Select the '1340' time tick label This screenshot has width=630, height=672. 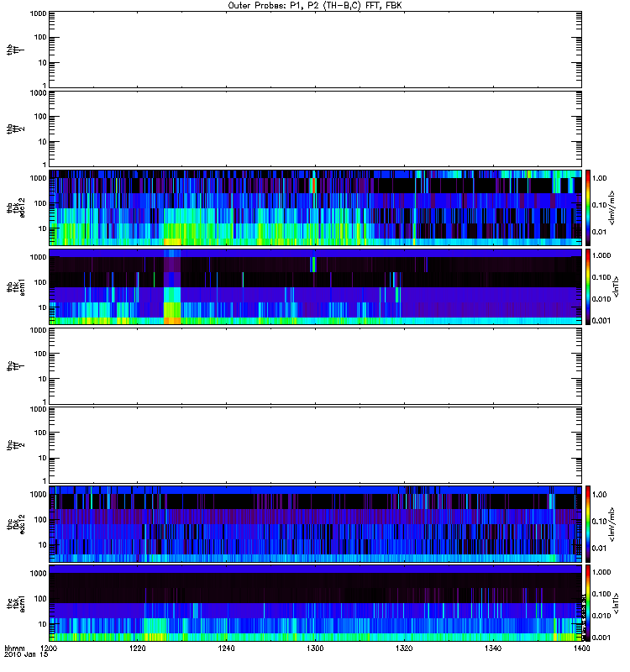point(493,648)
